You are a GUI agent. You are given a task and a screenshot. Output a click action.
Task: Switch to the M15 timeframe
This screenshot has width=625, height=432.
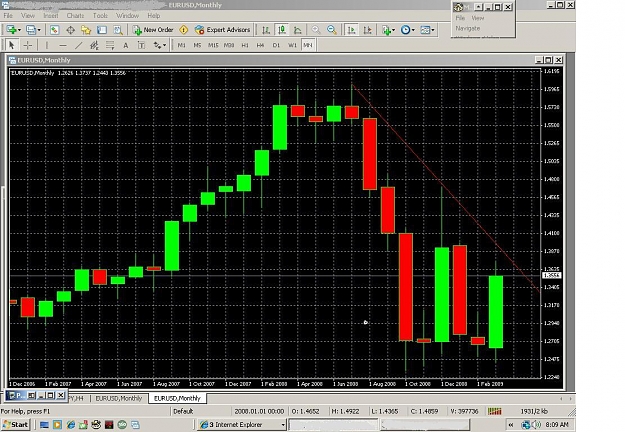coord(213,45)
